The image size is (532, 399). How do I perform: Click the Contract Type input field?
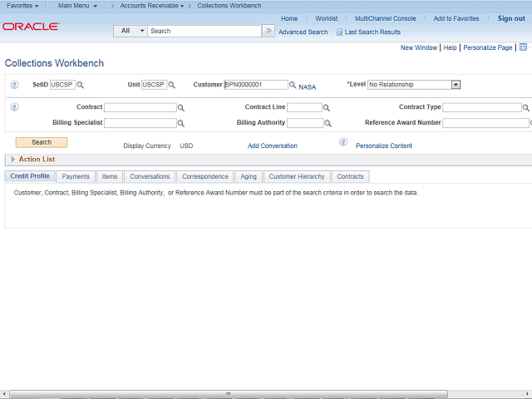(482, 107)
